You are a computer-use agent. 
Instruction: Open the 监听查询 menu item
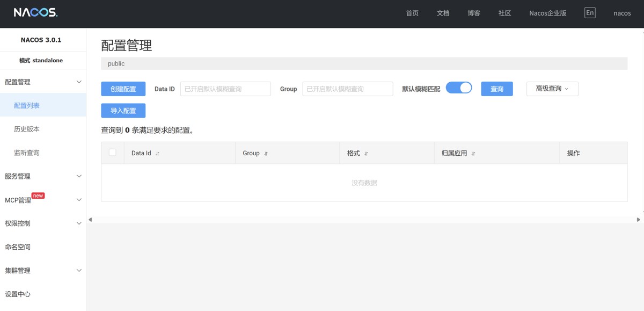[x=43, y=153]
